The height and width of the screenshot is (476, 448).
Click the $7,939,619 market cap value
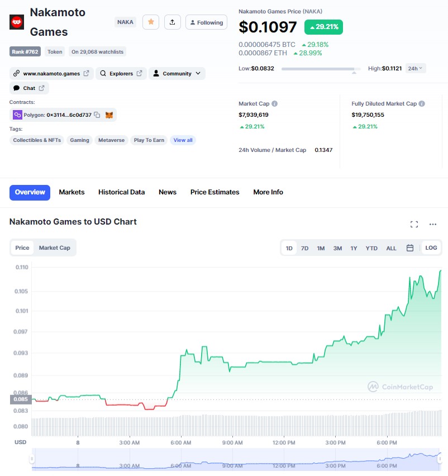[x=254, y=115]
